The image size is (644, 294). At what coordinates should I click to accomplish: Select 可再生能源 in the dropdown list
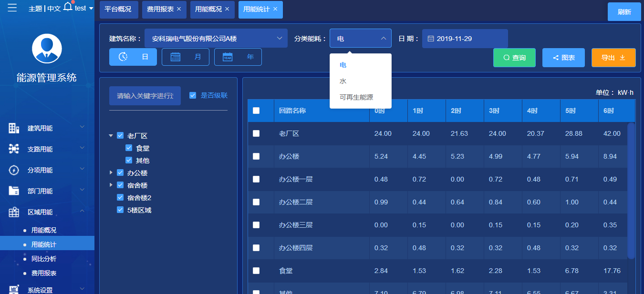pyautogui.click(x=361, y=97)
